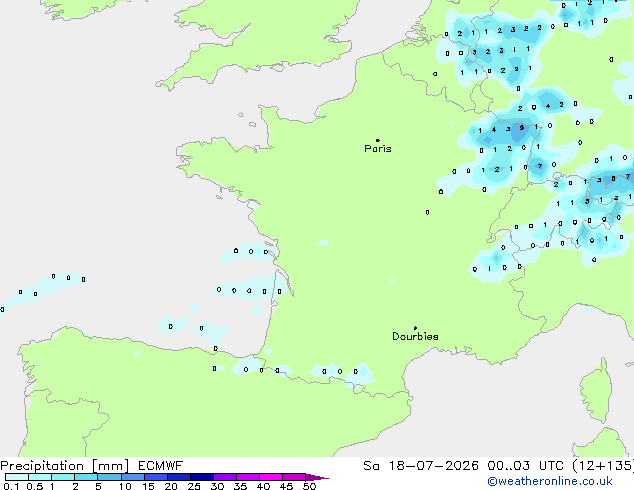Select the 25–30 mm dark blue legend color
Image resolution: width=634 pixels, height=490 pixels.
(x=202, y=477)
